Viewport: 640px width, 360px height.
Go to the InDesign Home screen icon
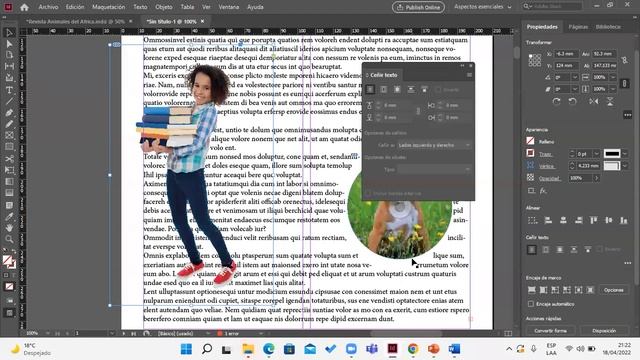pos(24,7)
